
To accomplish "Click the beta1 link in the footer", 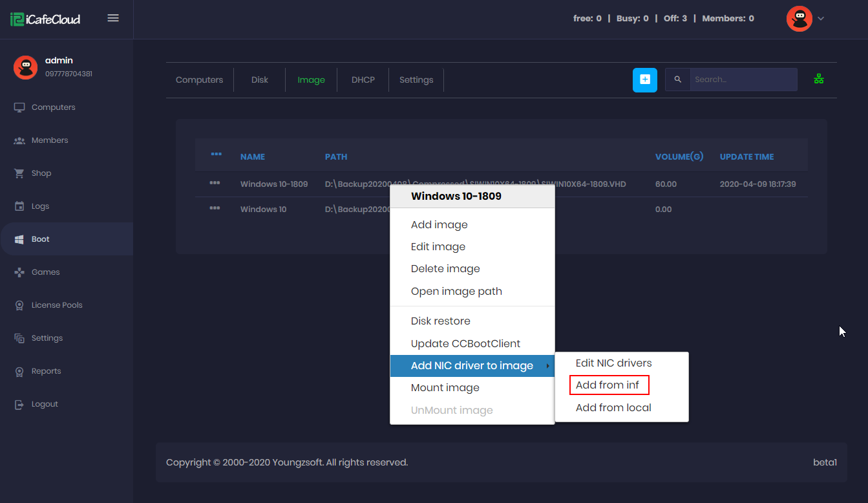I will click(825, 462).
